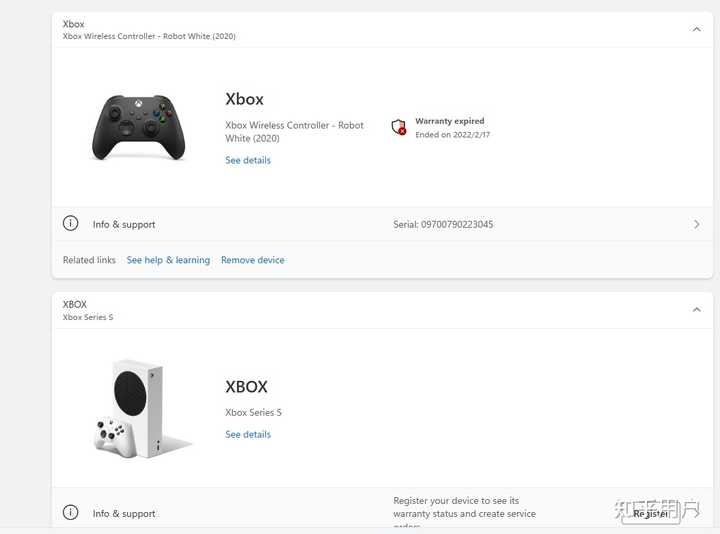
Task: Click info icon in Series S Info & support row
Action: [x=71, y=513]
